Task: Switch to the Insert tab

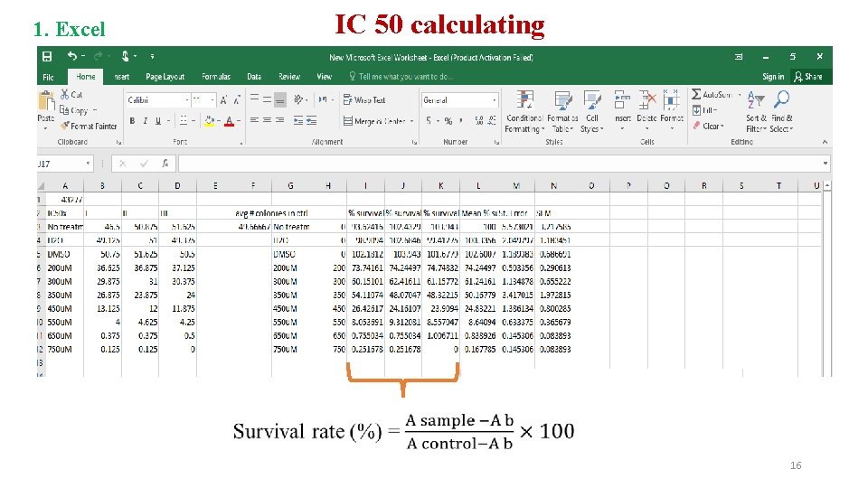Action: [x=122, y=77]
